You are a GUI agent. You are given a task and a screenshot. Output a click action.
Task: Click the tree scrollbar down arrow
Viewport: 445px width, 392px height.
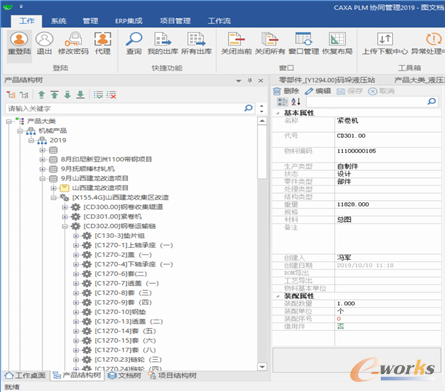click(x=262, y=366)
